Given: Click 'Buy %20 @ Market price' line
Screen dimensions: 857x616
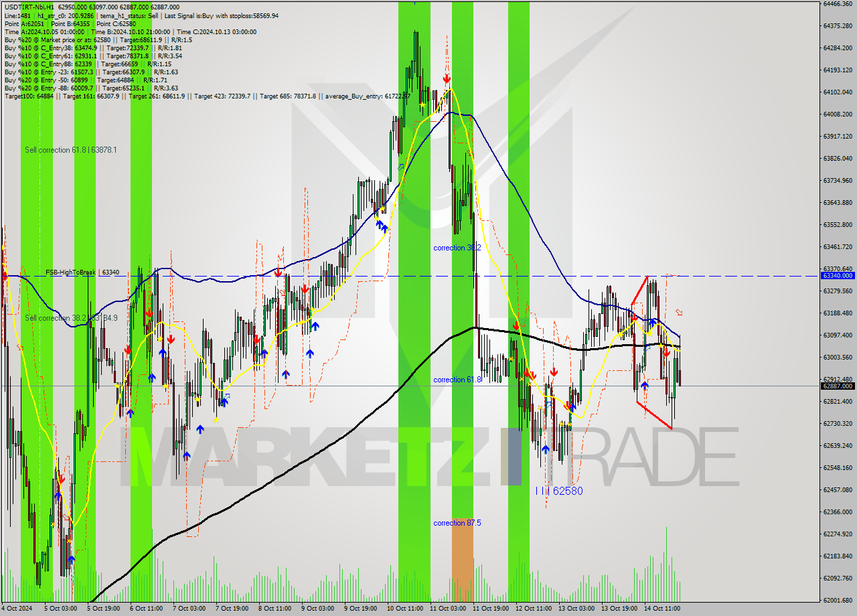Looking at the screenshot, I should 98,40.
